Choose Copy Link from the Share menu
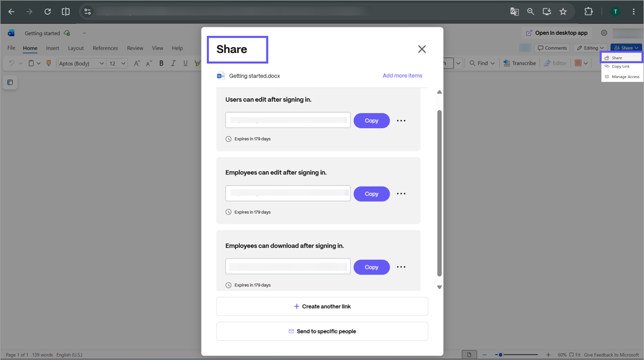Viewport: 644px width, 360px height. 622,66
